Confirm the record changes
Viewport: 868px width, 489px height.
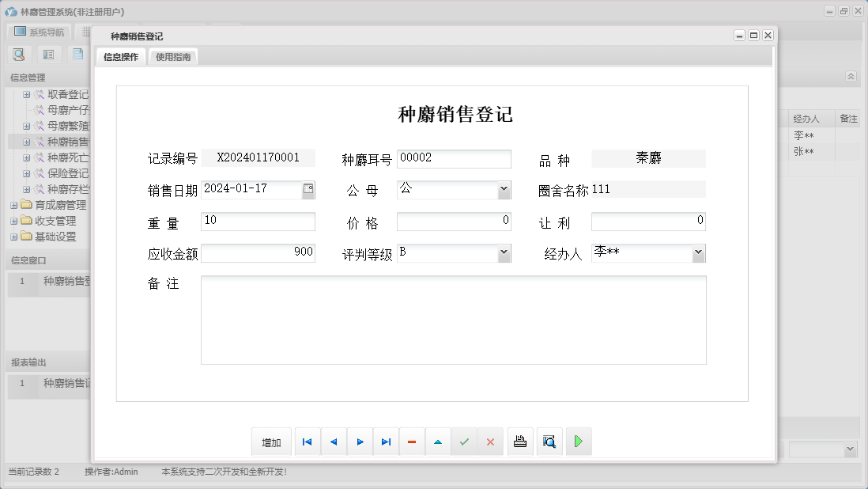[x=465, y=442]
